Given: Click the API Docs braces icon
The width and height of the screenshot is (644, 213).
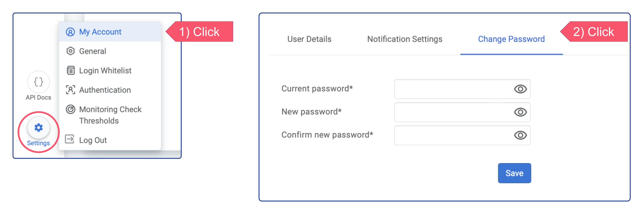Looking at the screenshot, I should coord(38,82).
